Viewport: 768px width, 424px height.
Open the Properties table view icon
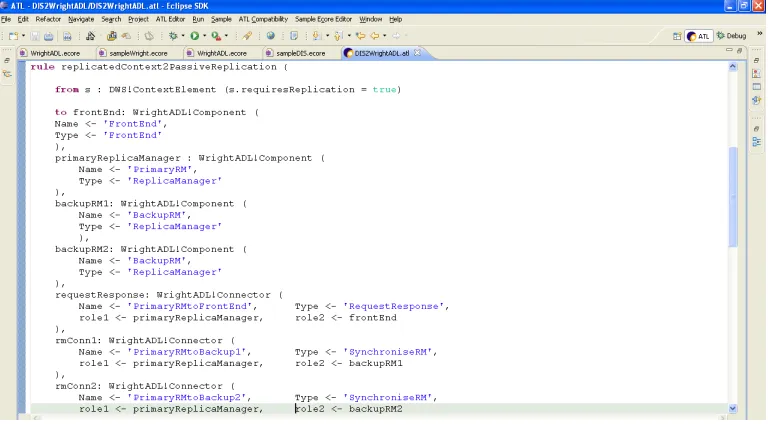point(756,87)
